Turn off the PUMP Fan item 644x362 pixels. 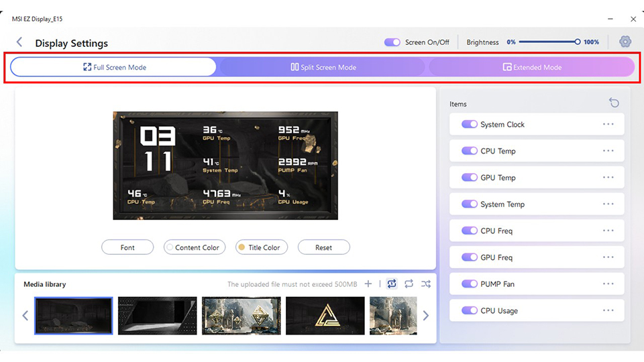click(470, 284)
